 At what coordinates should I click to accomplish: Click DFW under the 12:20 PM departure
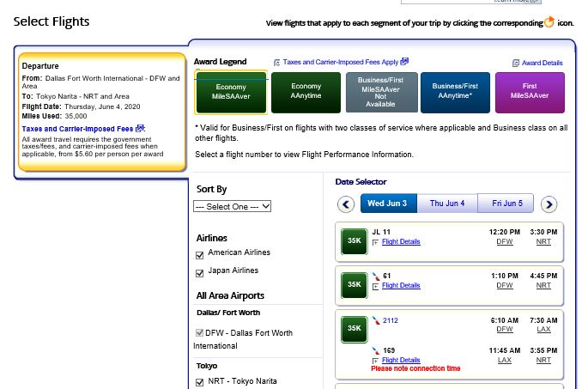[x=505, y=241]
